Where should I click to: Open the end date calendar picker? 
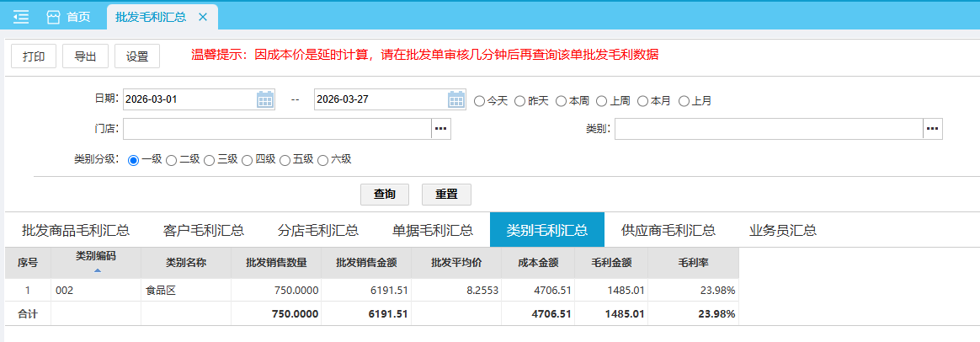456,99
